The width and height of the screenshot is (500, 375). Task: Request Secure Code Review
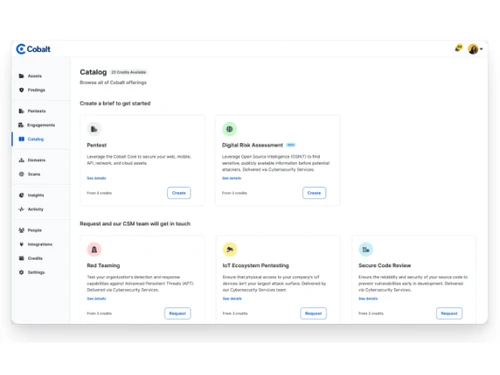[x=449, y=313]
